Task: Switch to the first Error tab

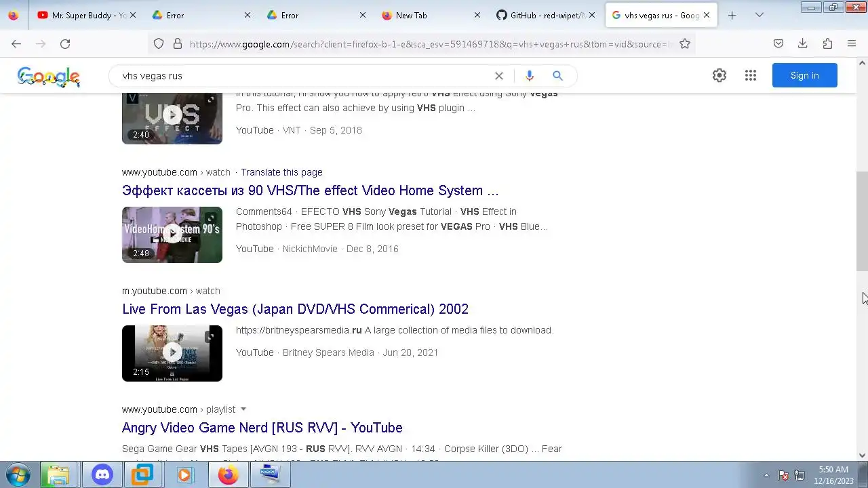Action: [x=201, y=15]
